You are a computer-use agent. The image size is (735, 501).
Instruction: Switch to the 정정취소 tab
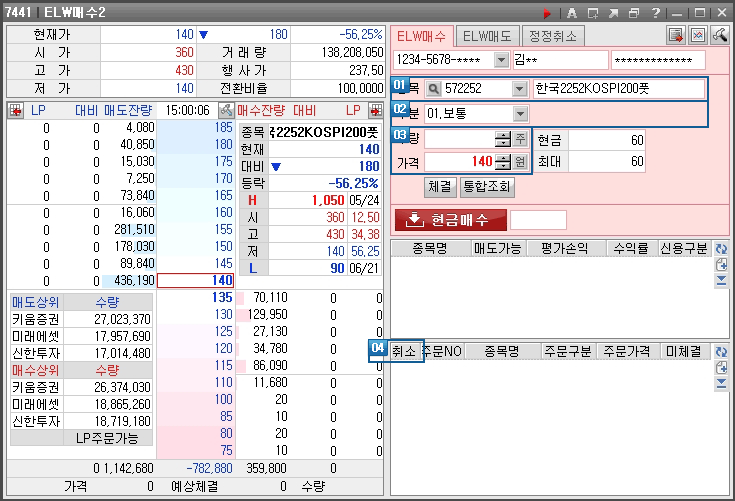(x=553, y=36)
